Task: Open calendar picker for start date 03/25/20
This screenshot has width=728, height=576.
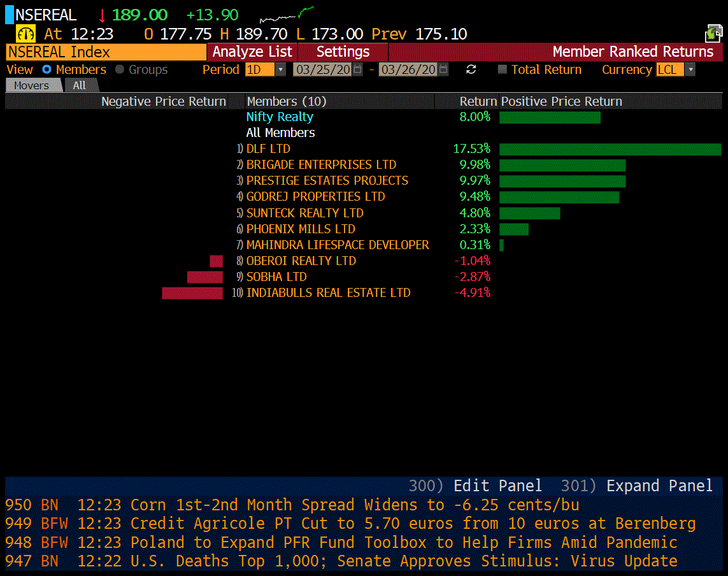Action: click(358, 69)
